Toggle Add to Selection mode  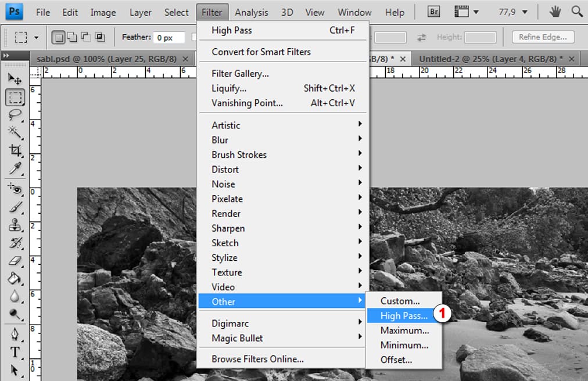(72, 38)
